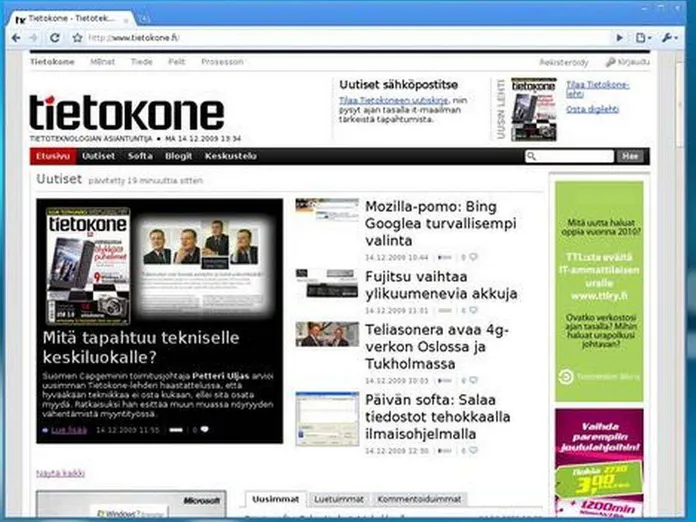
Task: Click the Näytä kaikki link
Action: click(60, 473)
